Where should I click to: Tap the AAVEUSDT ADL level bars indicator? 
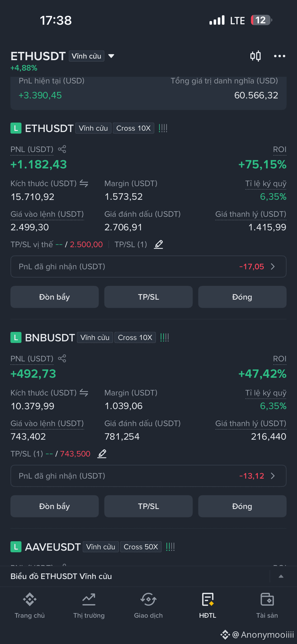(170, 547)
